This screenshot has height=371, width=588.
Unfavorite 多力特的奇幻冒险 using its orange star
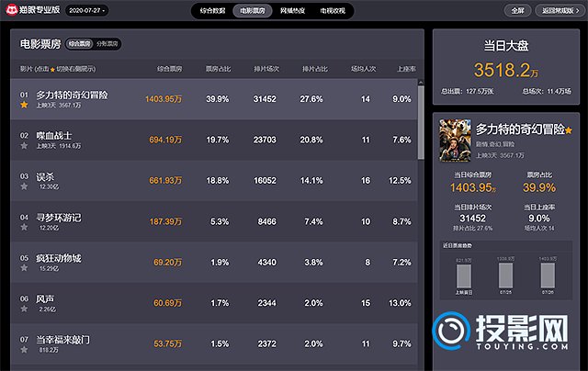[x=24, y=106]
